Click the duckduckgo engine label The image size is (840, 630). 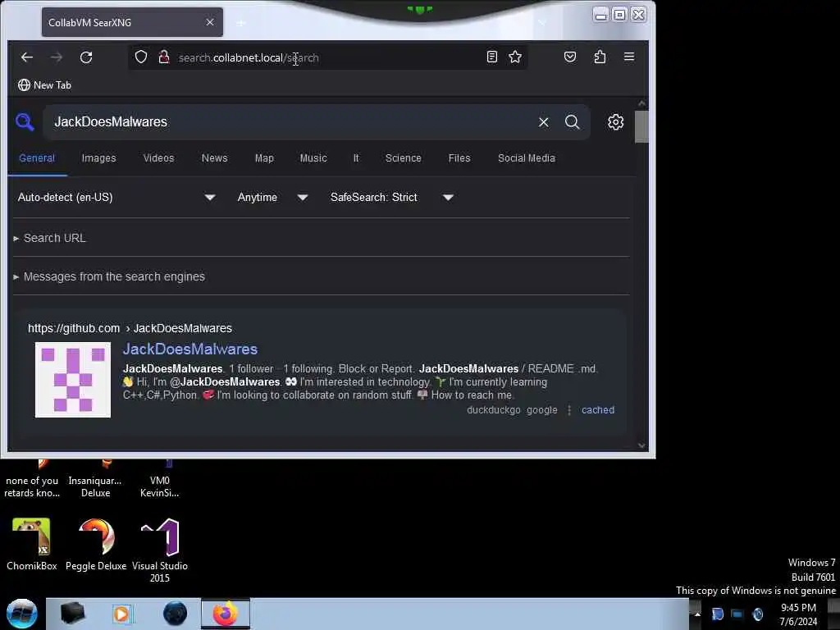[x=493, y=410]
